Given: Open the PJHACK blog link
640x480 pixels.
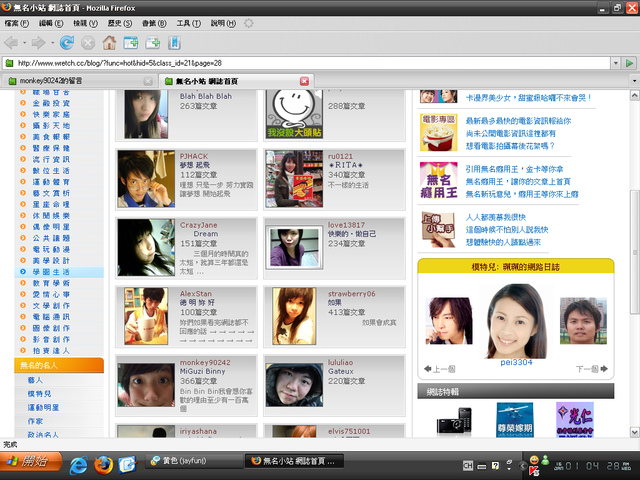Looking at the screenshot, I should point(194,156).
